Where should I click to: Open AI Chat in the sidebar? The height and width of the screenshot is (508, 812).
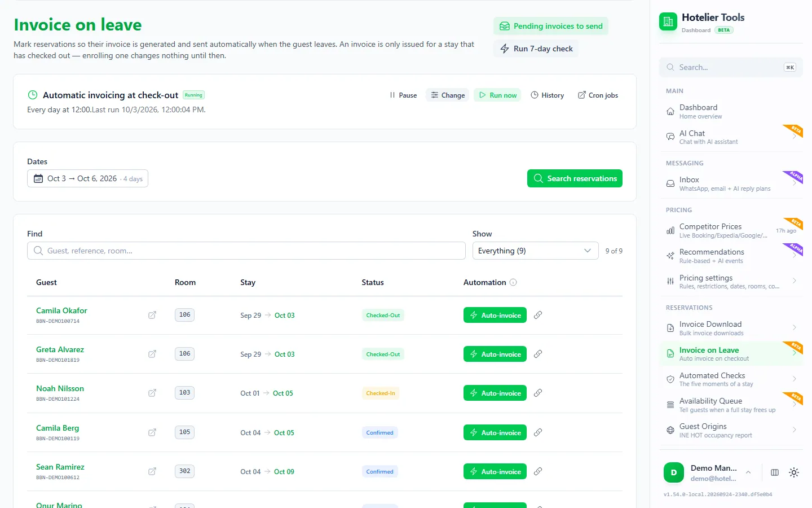731,137
